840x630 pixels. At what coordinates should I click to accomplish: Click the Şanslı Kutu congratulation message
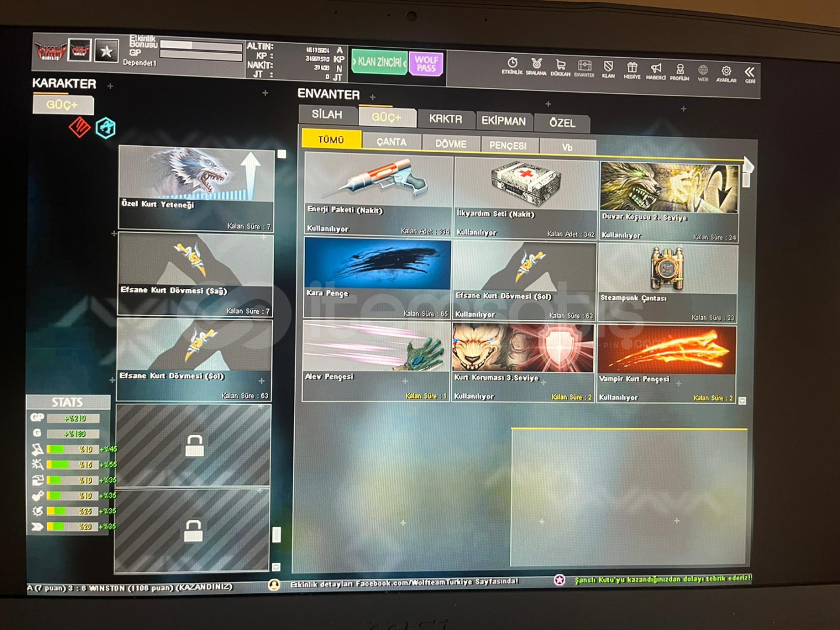(663, 579)
